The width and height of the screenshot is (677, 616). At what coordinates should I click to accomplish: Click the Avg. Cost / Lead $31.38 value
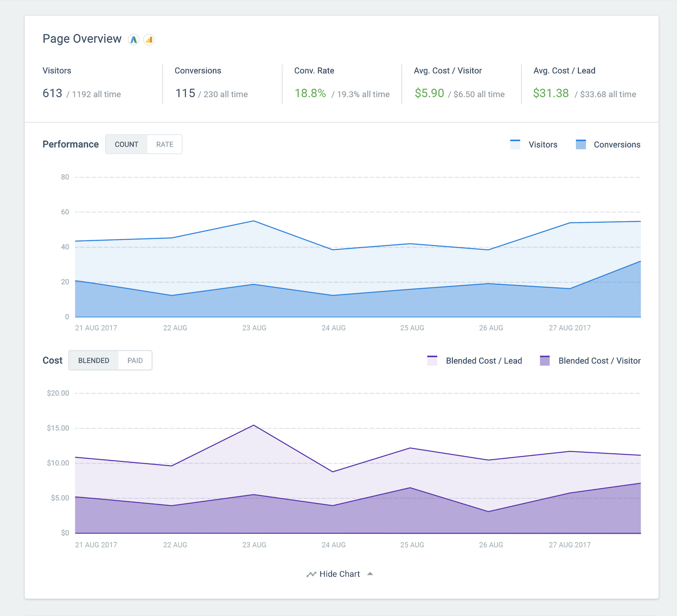tap(551, 93)
